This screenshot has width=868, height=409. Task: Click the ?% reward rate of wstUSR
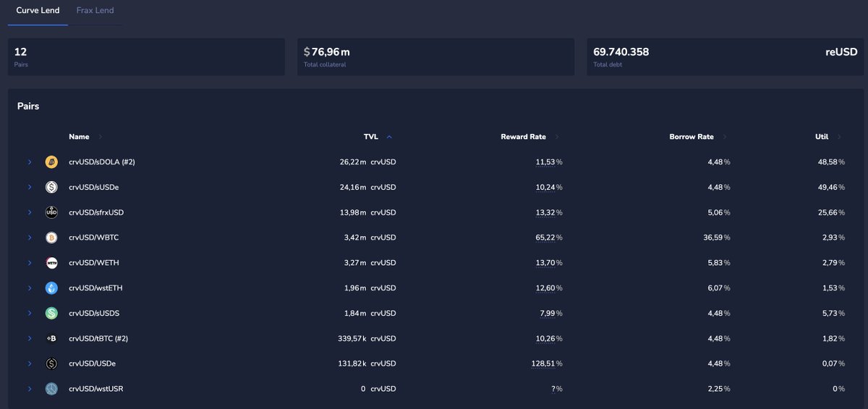[557, 389]
